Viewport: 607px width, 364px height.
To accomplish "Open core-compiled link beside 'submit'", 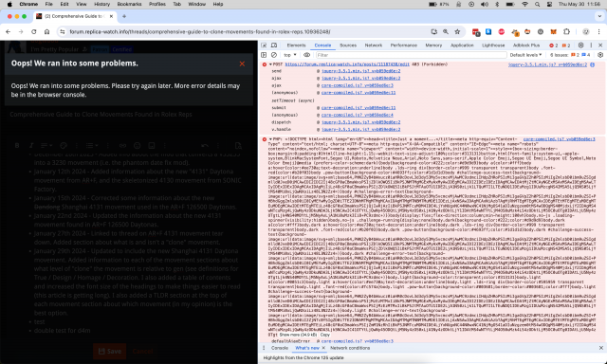I will point(359,108).
